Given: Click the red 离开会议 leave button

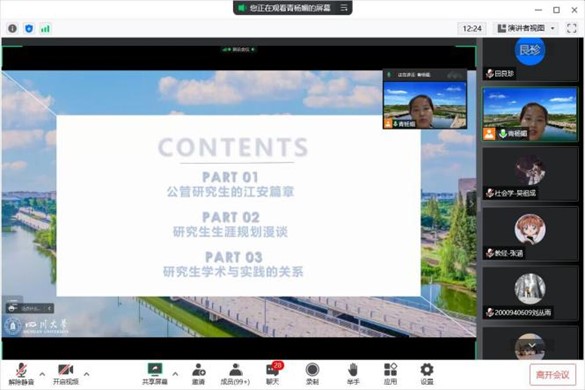Looking at the screenshot, I should pyautogui.click(x=553, y=374).
